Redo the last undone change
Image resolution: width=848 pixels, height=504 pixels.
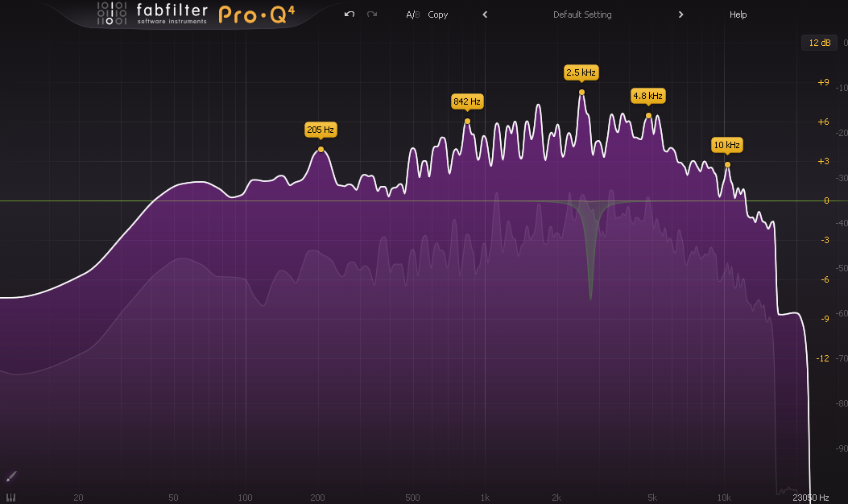point(372,14)
